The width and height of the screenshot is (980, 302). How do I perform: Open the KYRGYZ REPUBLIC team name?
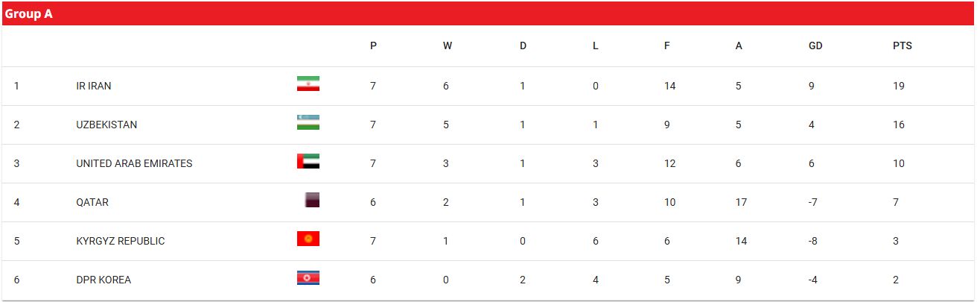coord(121,241)
